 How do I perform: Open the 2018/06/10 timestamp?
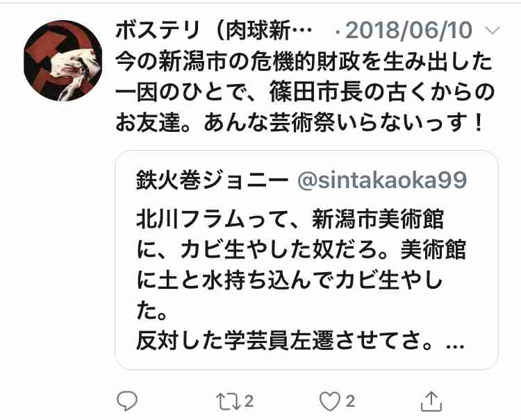click(408, 31)
